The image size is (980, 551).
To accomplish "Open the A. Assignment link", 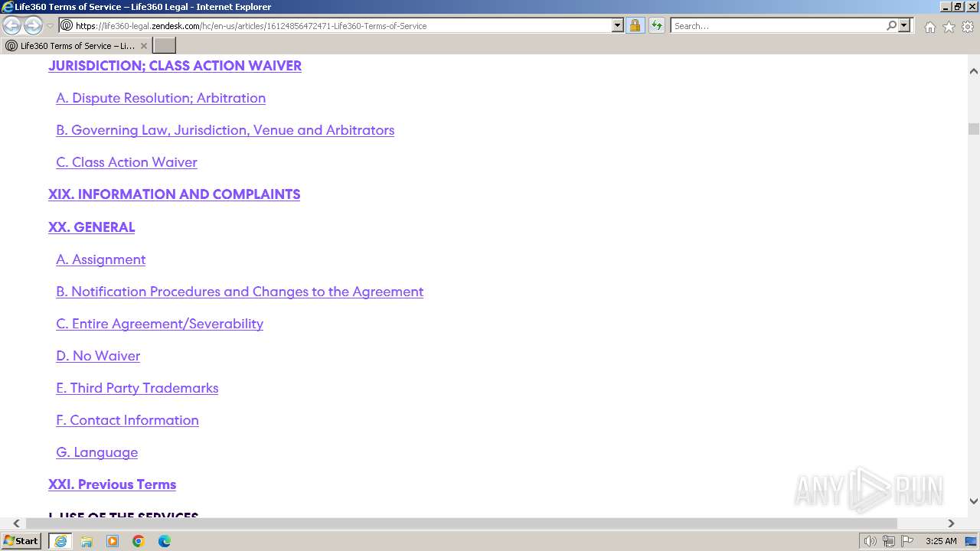I will [100, 259].
